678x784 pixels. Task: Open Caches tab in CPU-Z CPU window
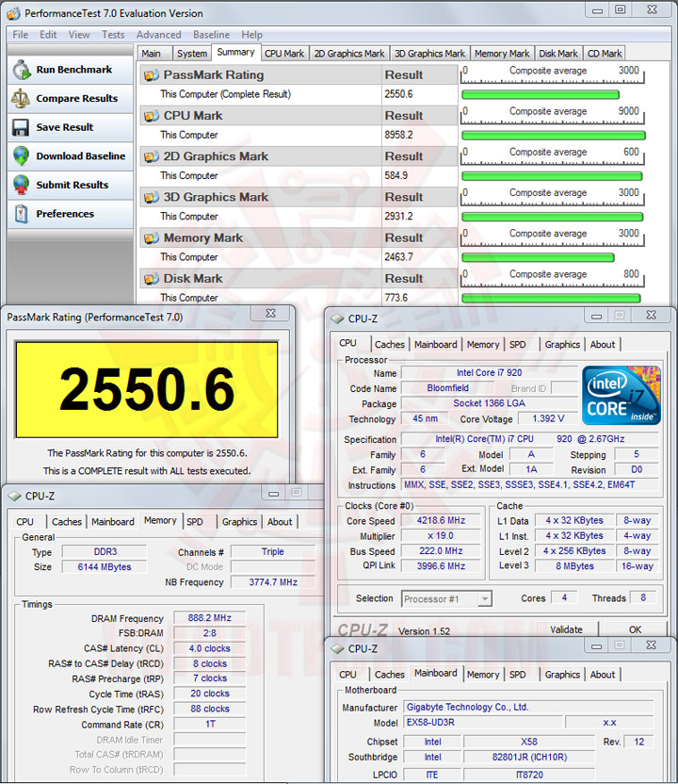[x=389, y=345]
